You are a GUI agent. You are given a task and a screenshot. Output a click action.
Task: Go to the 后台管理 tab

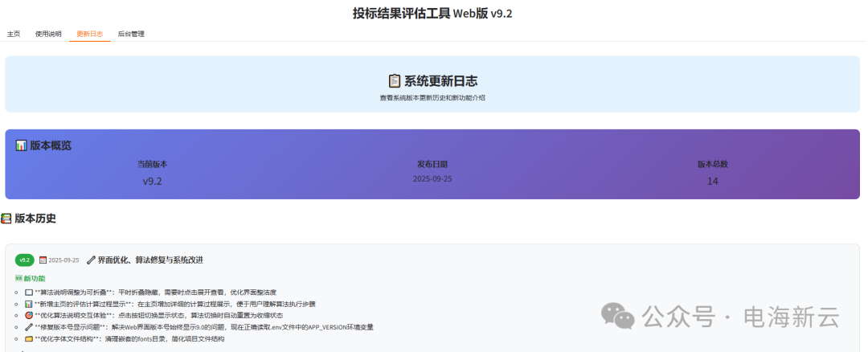(x=131, y=34)
